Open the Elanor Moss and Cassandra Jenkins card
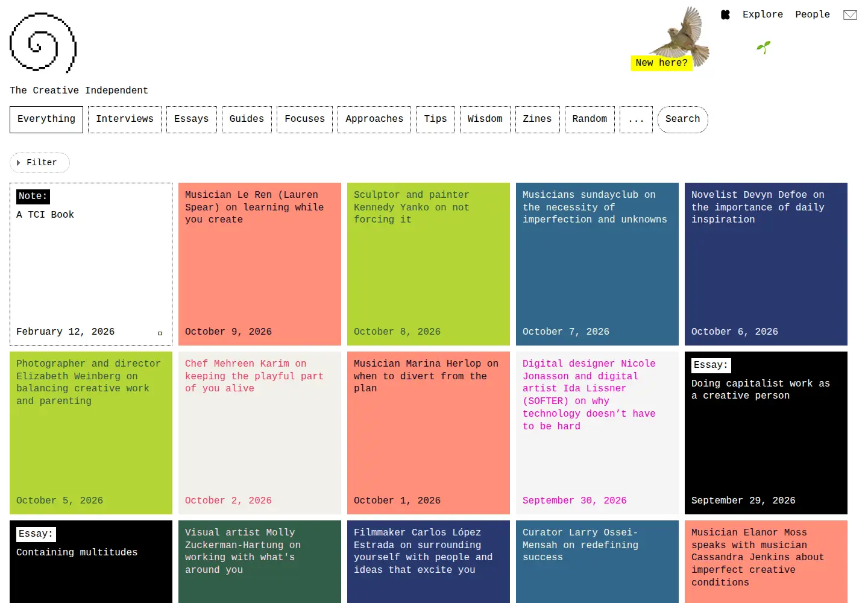This screenshot has height=603, width=868. point(766,561)
